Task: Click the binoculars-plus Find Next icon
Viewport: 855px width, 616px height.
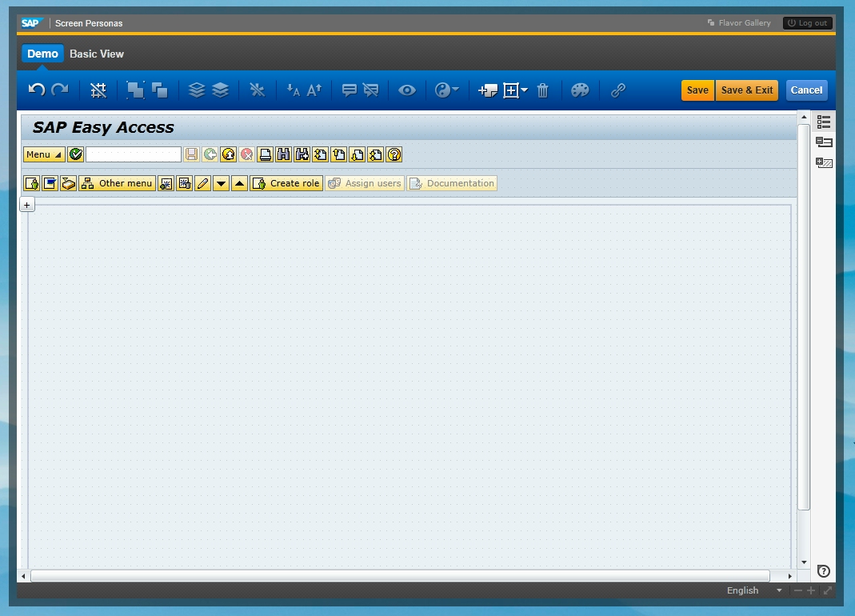Action: 302,154
